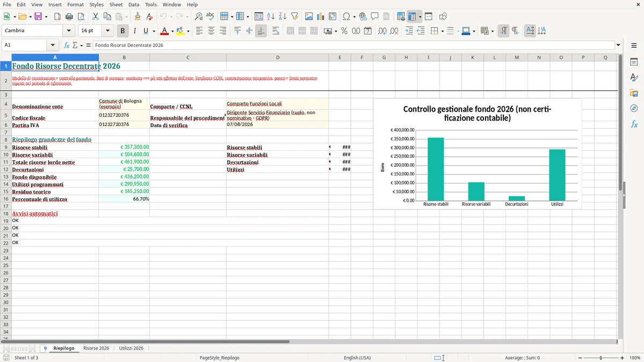
Task: Expand the Name Box dropdown arrow
Action: [53, 46]
